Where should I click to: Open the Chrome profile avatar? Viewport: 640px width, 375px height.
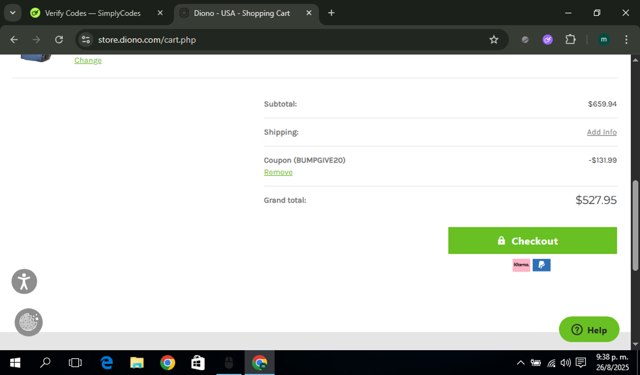click(x=604, y=40)
